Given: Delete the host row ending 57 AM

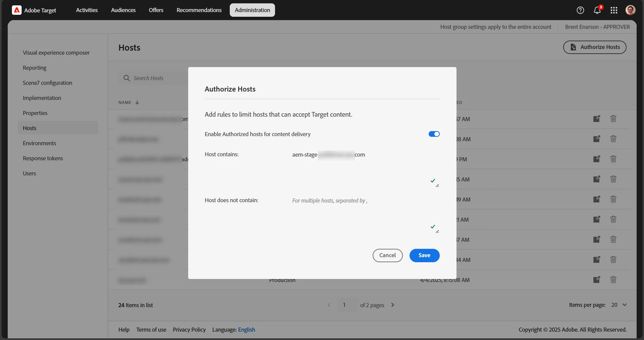Looking at the screenshot, I should (x=613, y=119).
